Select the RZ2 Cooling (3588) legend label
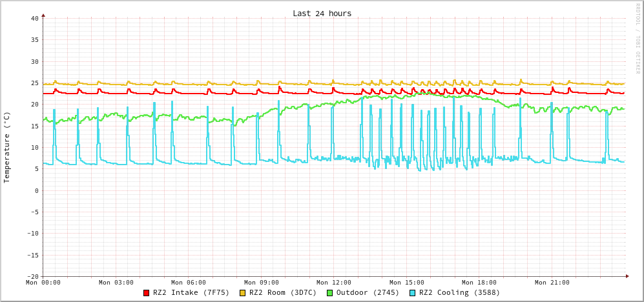Image resolution: width=644 pixels, height=302 pixels. [459, 292]
